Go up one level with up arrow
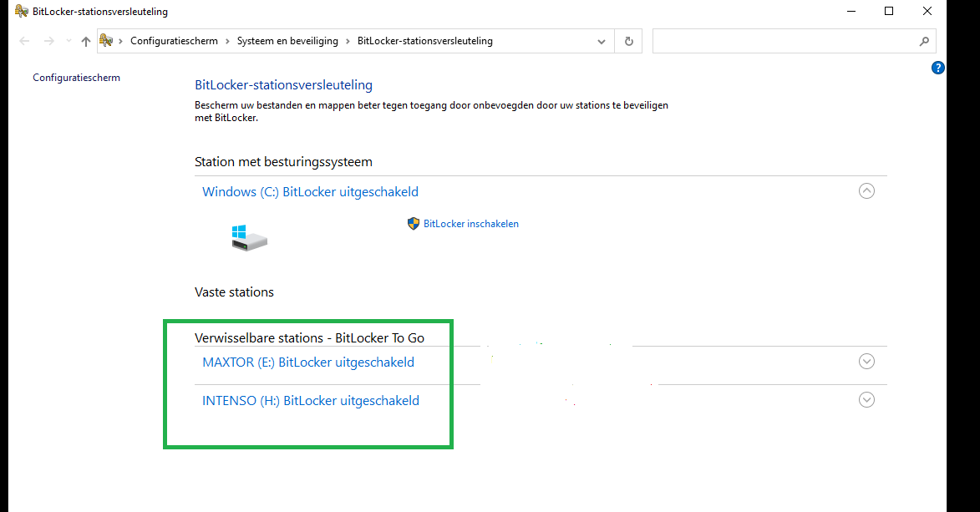The image size is (980, 512). coord(85,41)
